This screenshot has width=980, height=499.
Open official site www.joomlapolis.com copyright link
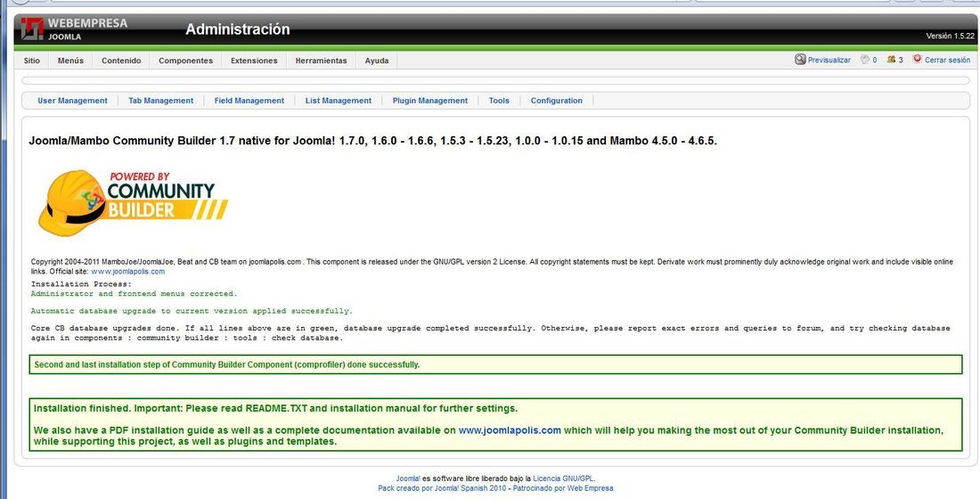pos(128,272)
